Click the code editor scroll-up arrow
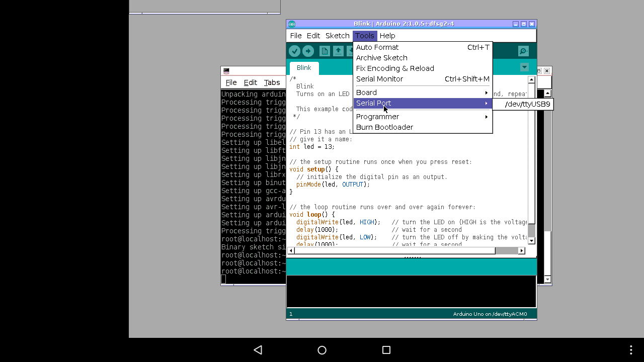 pos(531,79)
